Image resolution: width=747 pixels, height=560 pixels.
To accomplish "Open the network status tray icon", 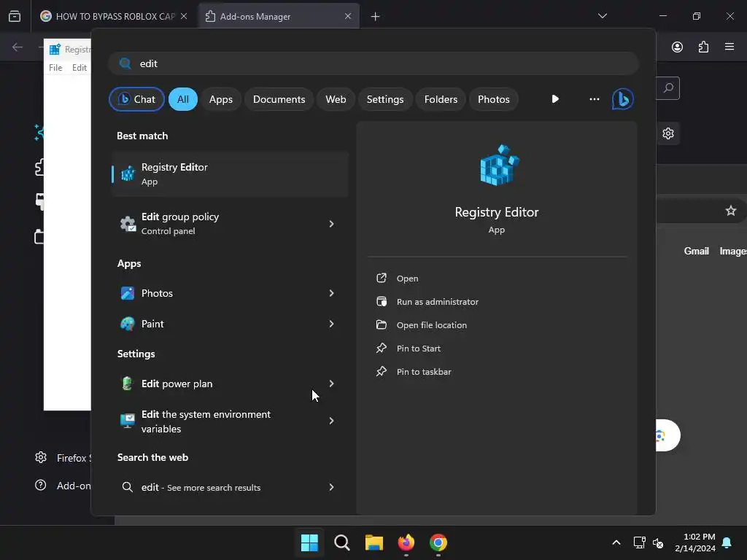I will pos(639,542).
